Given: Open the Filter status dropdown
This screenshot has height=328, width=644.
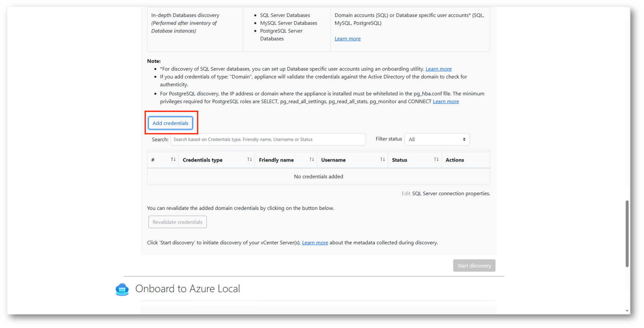Looking at the screenshot, I should (x=437, y=139).
